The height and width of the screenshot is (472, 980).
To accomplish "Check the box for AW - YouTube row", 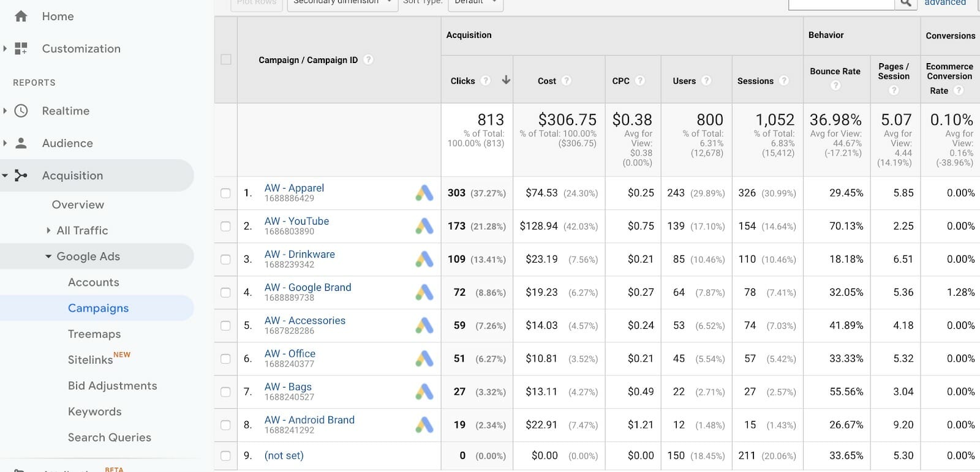I will pos(226,226).
